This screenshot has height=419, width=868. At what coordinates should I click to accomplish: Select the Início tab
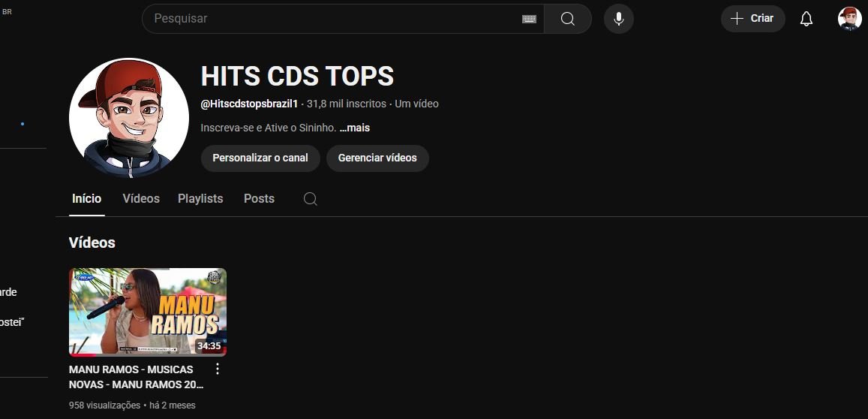click(87, 199)
